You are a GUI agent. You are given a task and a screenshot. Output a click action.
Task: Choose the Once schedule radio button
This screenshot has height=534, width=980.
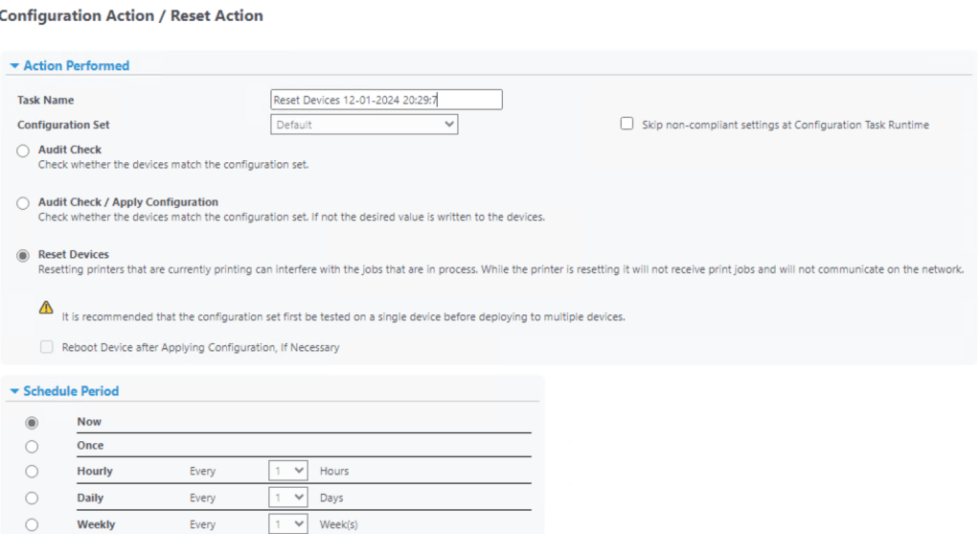tap(32, 446)
